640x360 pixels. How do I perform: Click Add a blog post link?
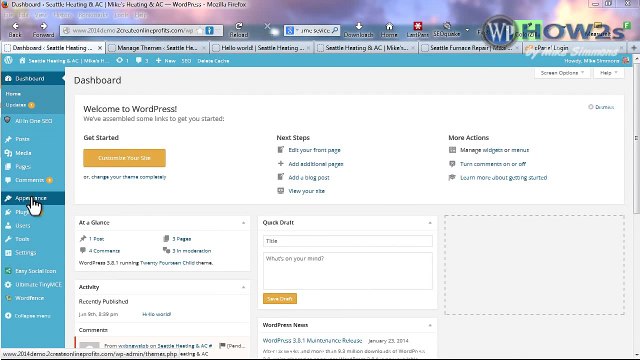309,178
